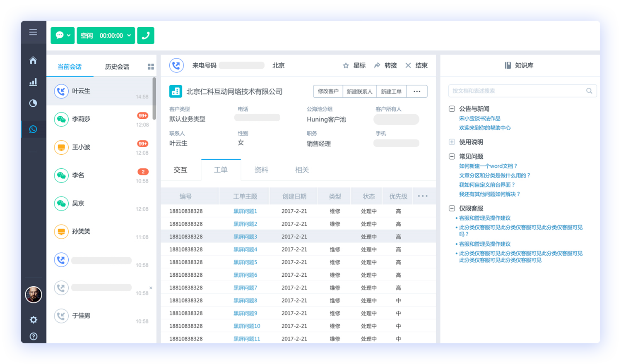The image size is (621, 364).
Task: Sort by the 创建日期 column header
Action: (x=294, y=196)
